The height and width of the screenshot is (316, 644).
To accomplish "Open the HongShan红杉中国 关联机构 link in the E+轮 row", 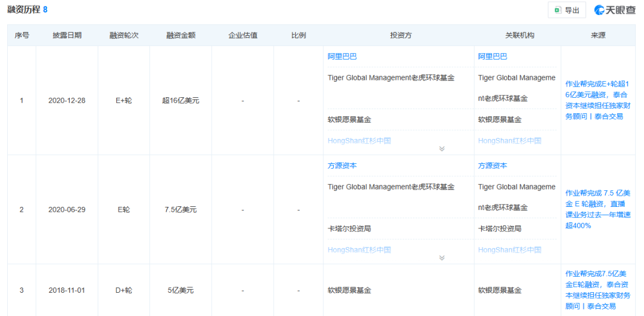I will click(509, 141).
